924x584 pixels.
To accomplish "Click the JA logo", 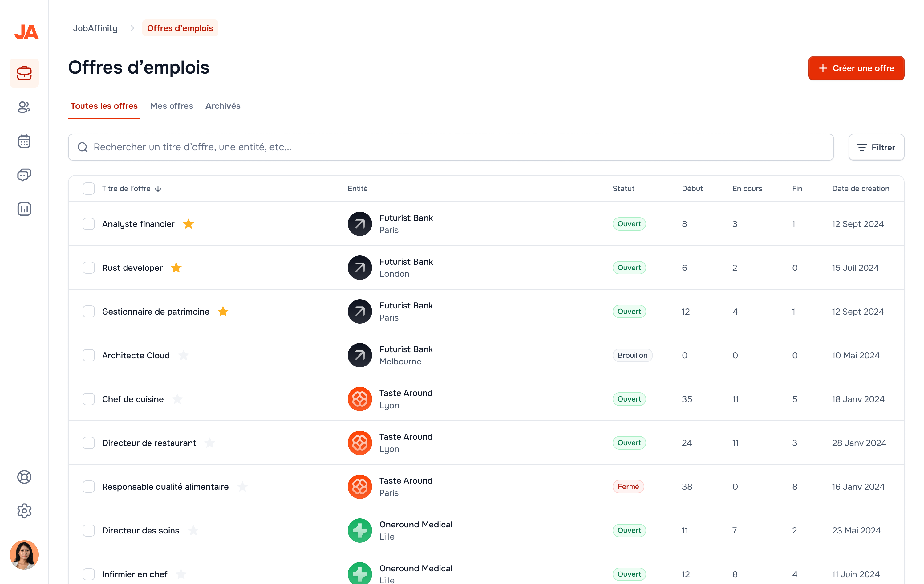I will [26, 31].
